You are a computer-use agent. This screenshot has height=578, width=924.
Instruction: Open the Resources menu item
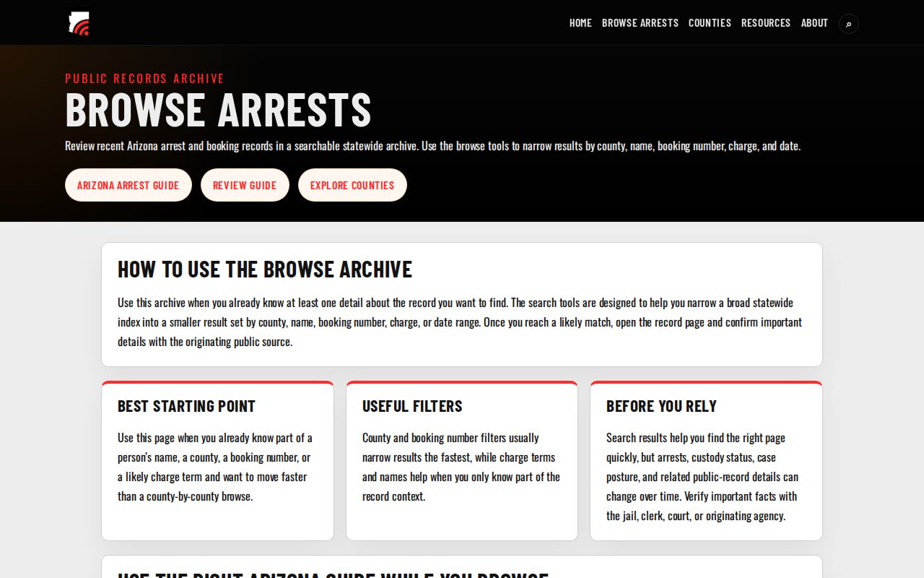click(x=766, y=23)
